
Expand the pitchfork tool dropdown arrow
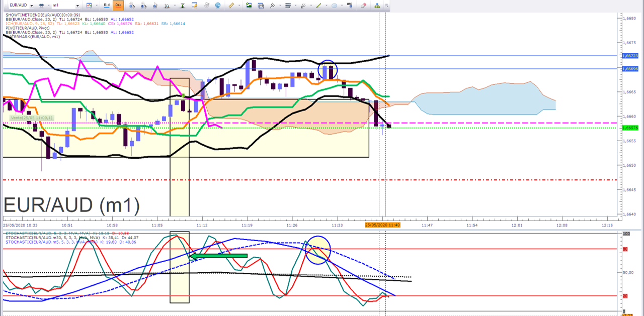280,5
